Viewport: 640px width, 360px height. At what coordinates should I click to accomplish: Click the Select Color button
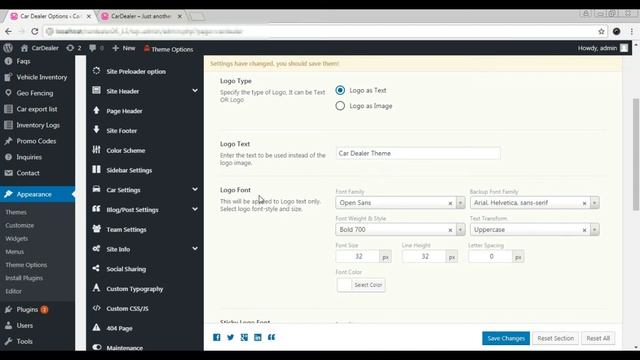point(368,285)
